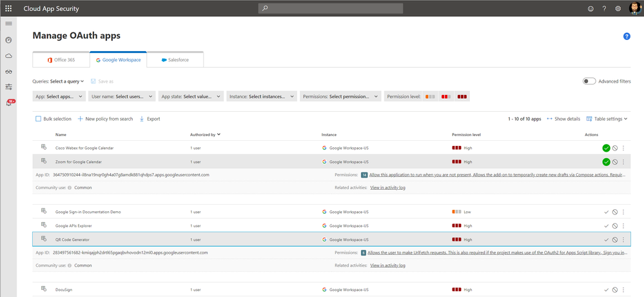Click the Name column header
Screen dimensions: 644x297
[61, 134]
